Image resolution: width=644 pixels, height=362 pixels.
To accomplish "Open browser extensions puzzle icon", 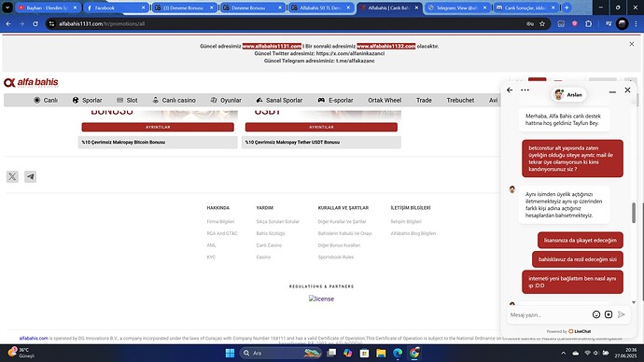I will (589, 24).
